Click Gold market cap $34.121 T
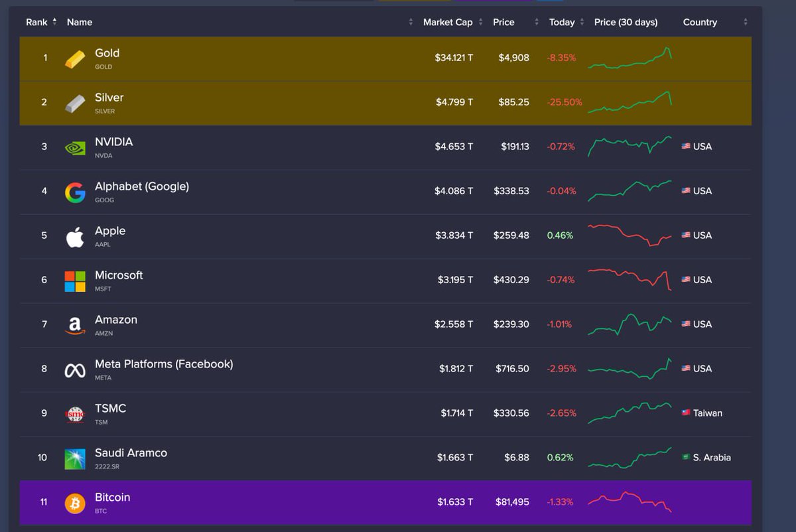Viewport: 796px width, 532px height. coord(454,58)
